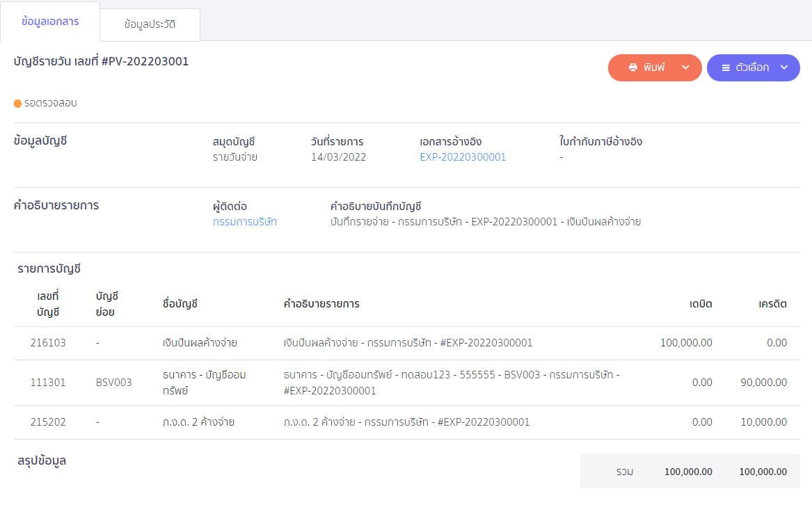This screenshot has width=812, height=505.
Task: Click the printer icon on พิมพ์ button
Action: 632,68
